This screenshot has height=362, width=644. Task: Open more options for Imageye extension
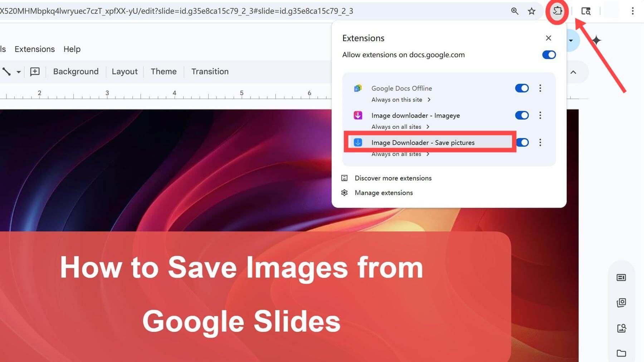tap(540, 115)
